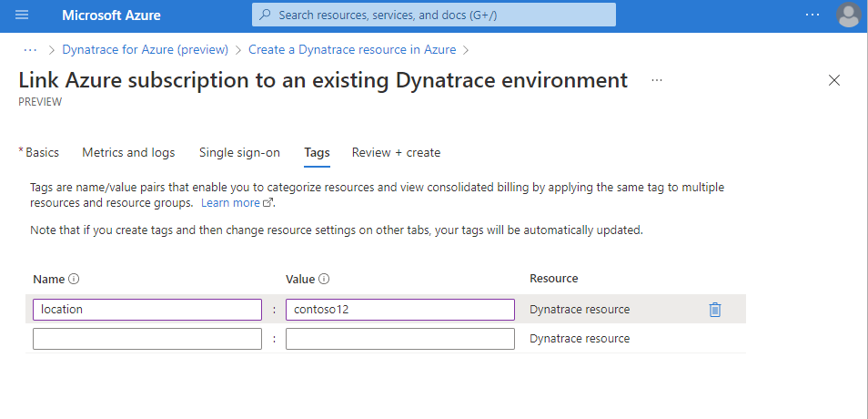Screen dimensions: 868x419
Task: Click Dynatrace resource in the empty tag row
Action: coord(580,339)
